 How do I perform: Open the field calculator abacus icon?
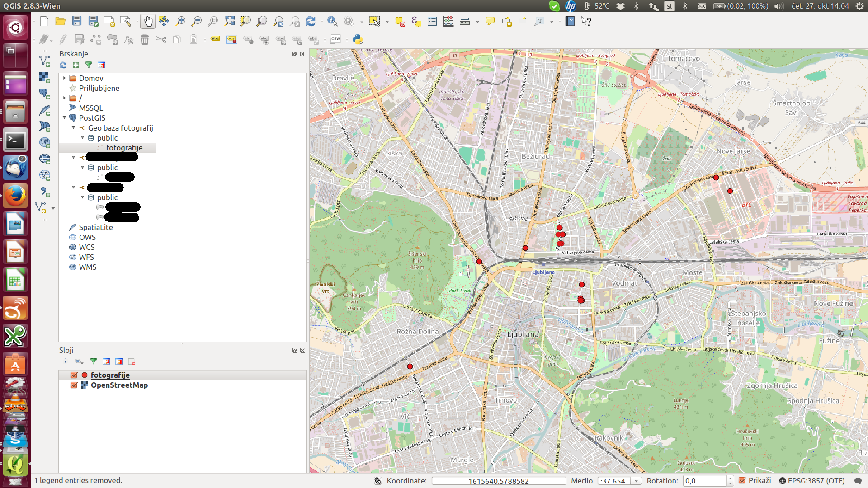[x=448, y=21]
